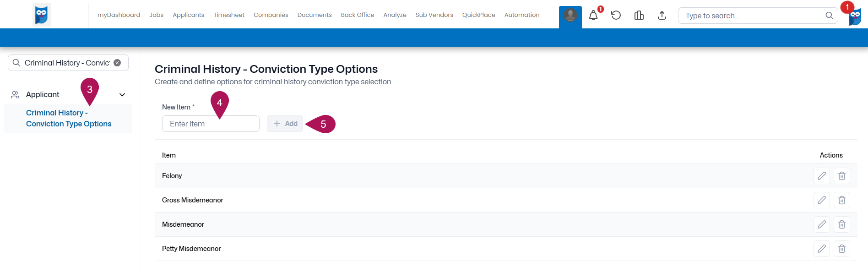Click the Applicant people icon

coord(15,94)
